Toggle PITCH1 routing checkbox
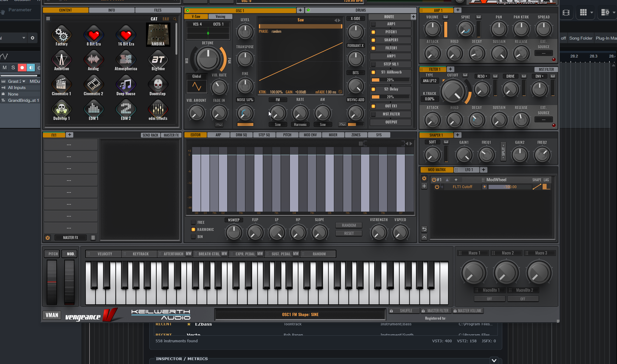Image resolution: width=617 pixels, height=364 pixels. coord(373,32)
